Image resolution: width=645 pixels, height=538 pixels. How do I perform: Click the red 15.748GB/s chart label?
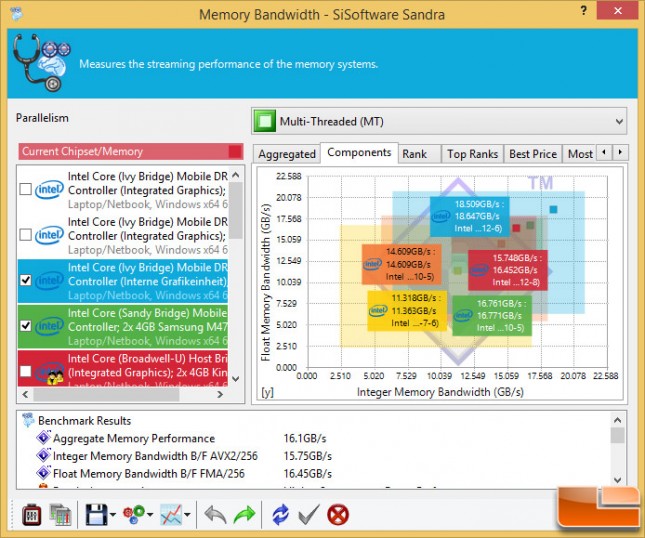tap(508, 270)
